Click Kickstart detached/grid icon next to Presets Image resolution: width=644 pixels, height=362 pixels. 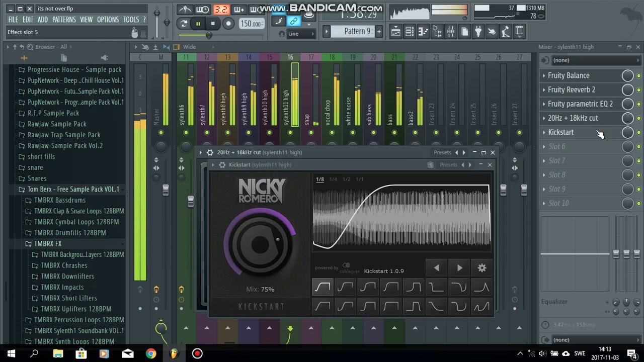tap(430, 165)
